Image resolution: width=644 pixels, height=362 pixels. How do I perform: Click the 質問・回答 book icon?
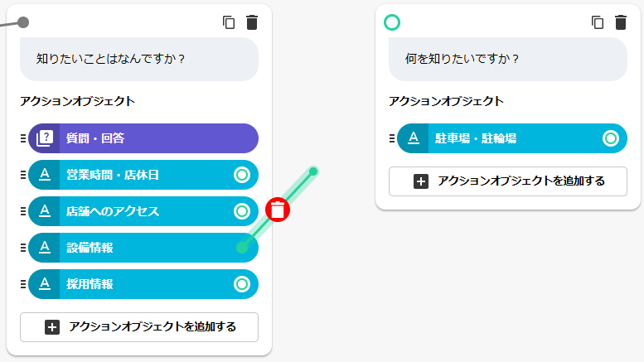(x=44, y=138)
